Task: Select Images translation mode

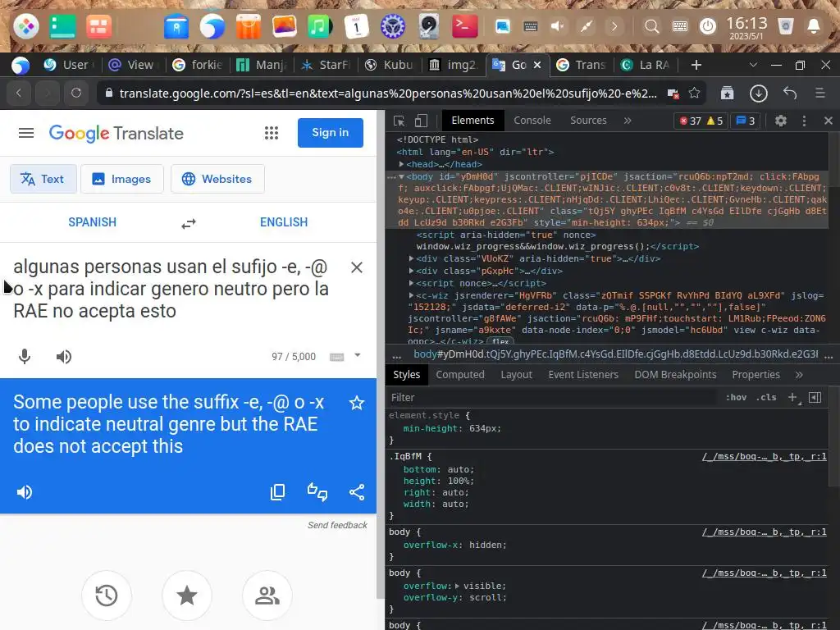Action: (x=121, y=179)
